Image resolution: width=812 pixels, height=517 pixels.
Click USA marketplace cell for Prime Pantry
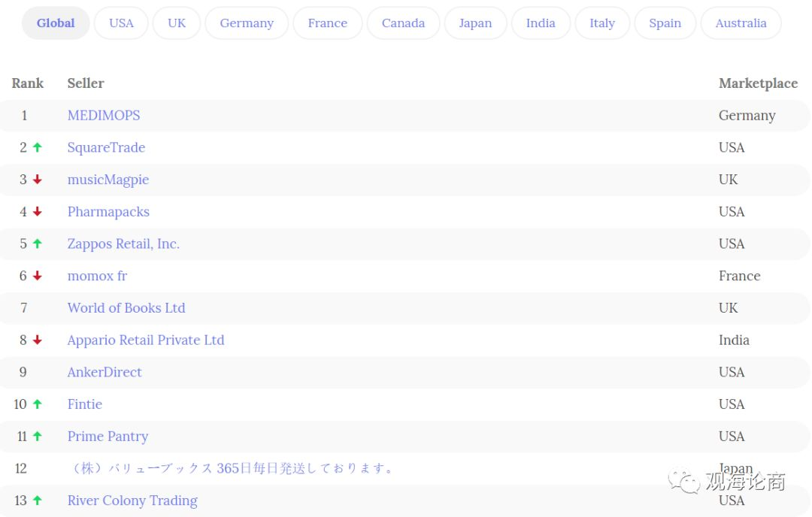click(x=732, y=437)
